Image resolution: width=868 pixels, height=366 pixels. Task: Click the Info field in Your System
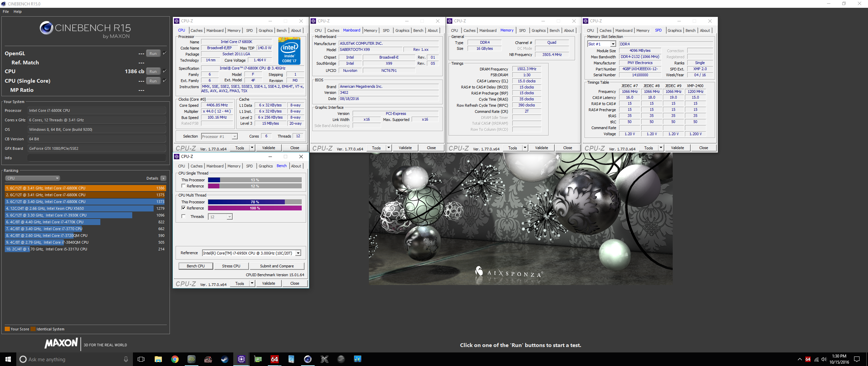click(97, 158)
